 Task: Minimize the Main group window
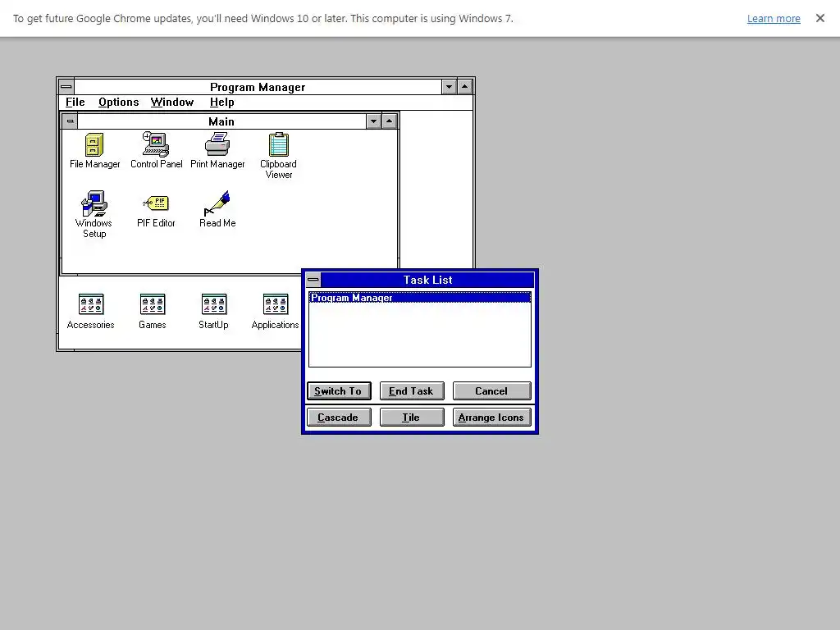tap(373, 121)
